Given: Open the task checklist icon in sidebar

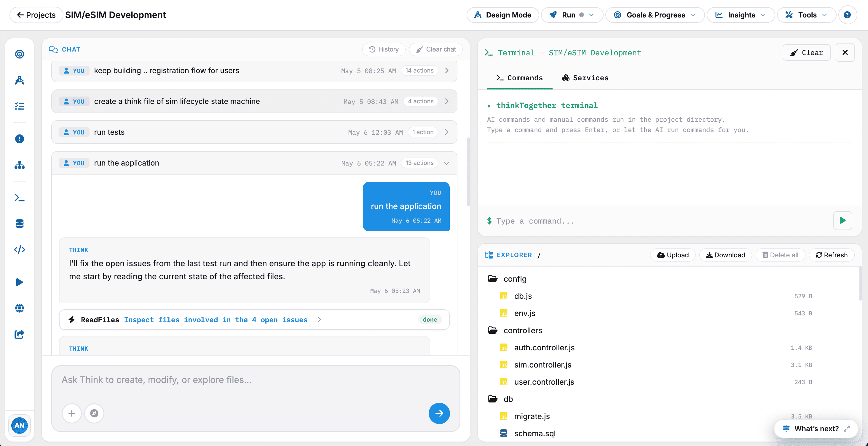Looking at the screenshot, I should (x=20, y=106).
